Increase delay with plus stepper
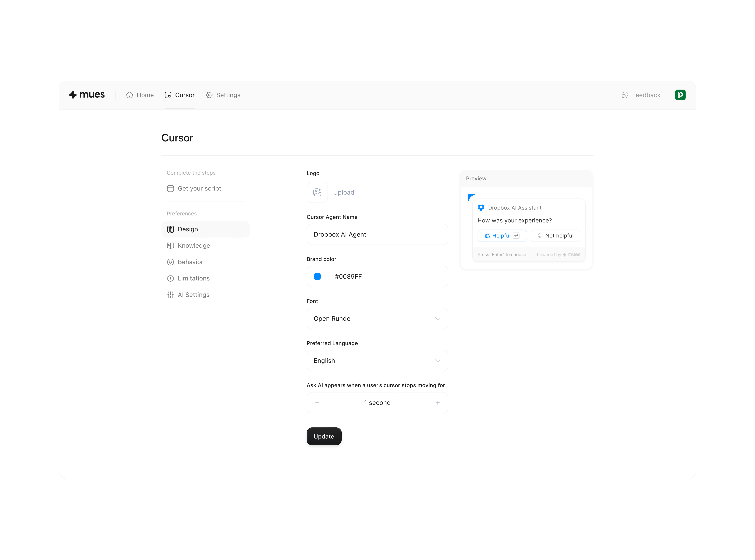Image resolution: width=755 pixels, height=560 pixels. 438,403
